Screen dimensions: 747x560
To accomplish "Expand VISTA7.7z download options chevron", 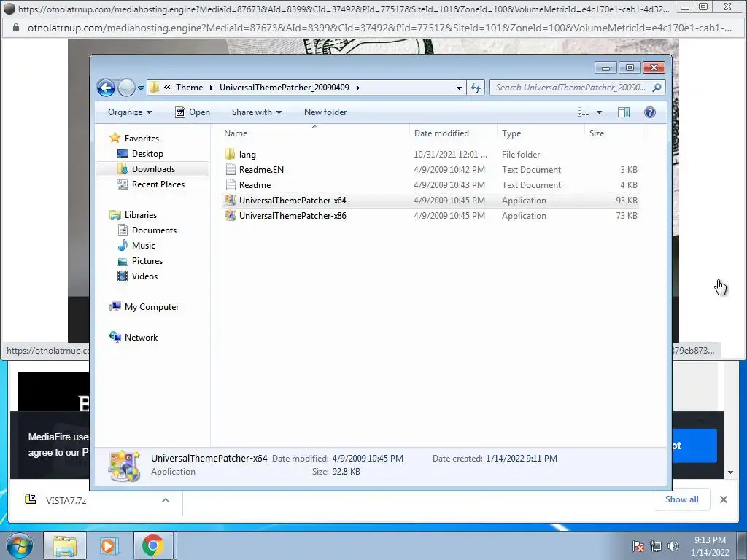I will tap(166, 500).
